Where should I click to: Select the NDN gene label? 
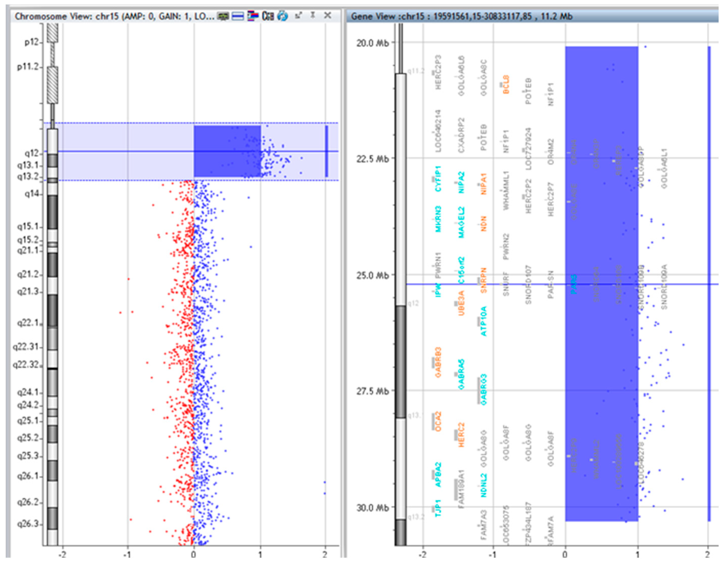tap(484, 224)
